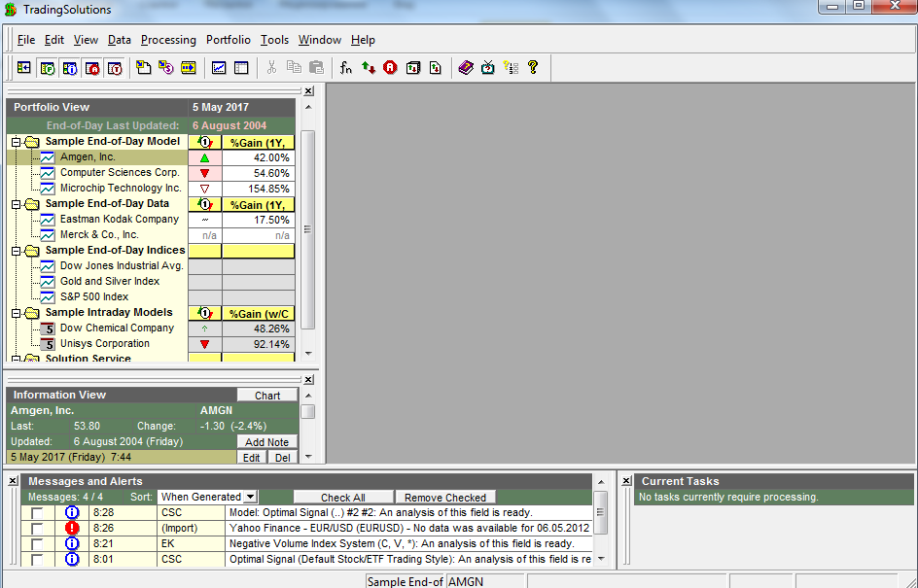This screenshot has width=918, height=588.
Task: Click the red and green arrows toolbar icon
Action: tap(369, 68)
